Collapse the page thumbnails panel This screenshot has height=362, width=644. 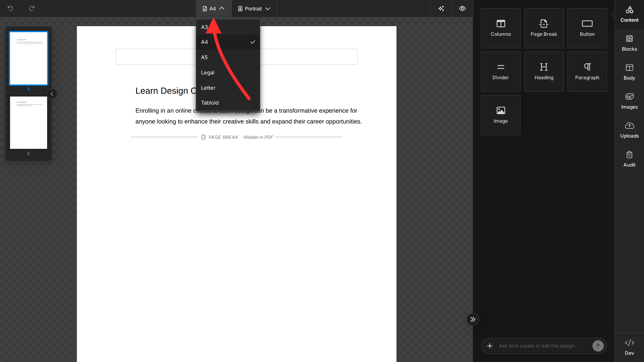pos(52,94)
